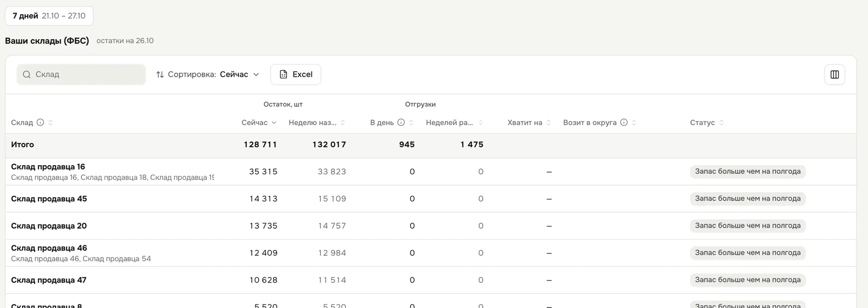The height and width of the screenshot is (308, 868).
Task: Click the Сейчас column chevron
Action: click(x=274, y=123)
